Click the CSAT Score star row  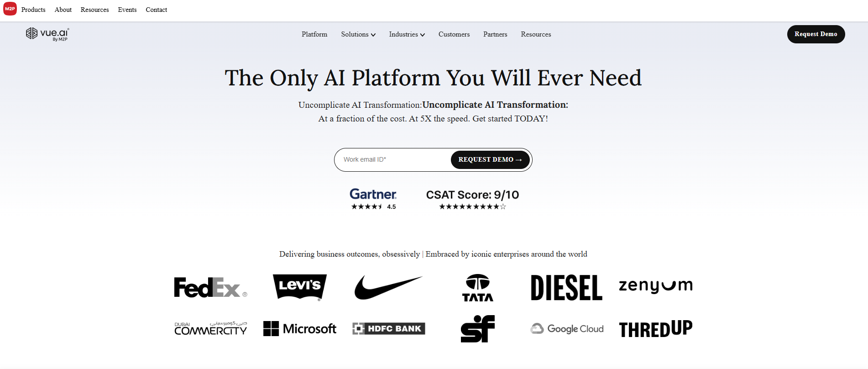pyautogui.click(x=473, y=207)
